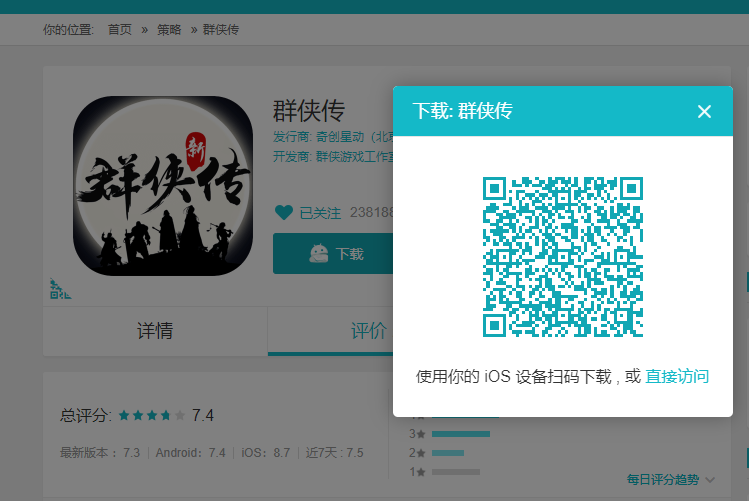Viewport: 749px width, 501px height.
Task: Click the 发行商 publisher name link
Action: pos(352,136)
